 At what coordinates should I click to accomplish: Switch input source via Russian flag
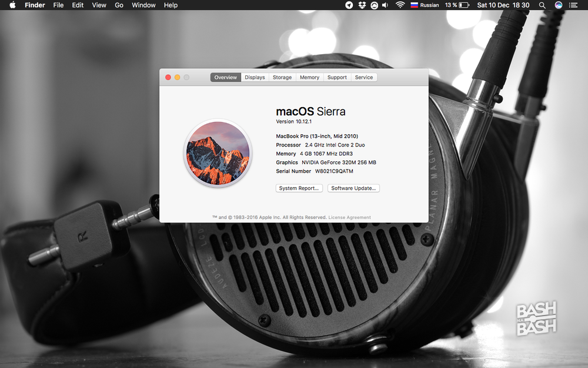pyautogui.click(x=414, y=5)
